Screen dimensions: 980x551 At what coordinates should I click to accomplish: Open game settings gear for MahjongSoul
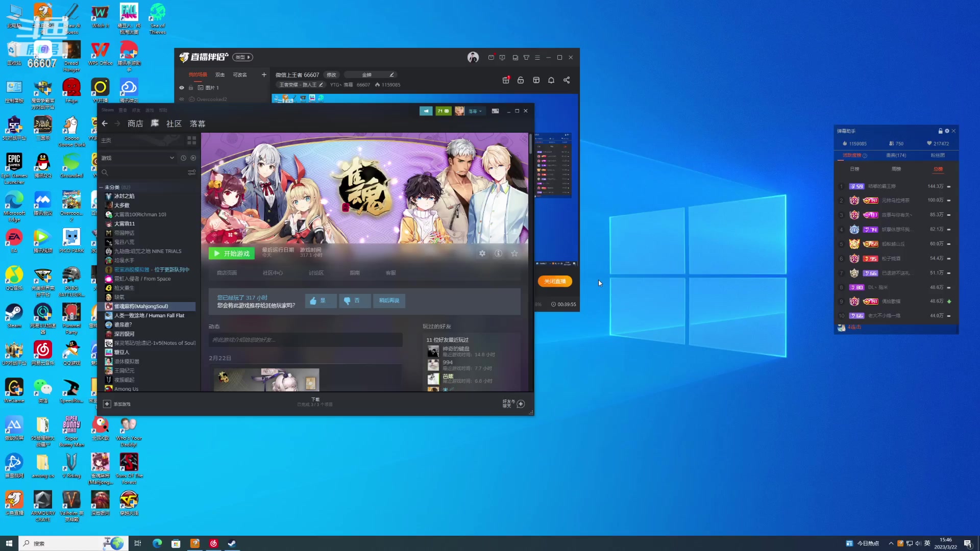482,253
